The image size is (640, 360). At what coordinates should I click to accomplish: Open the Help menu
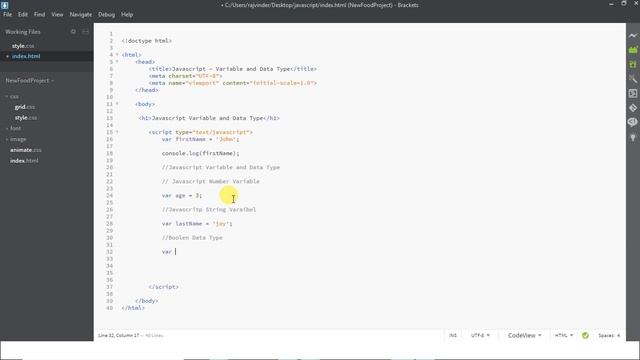pyautogui.click(x=127, y=14)
